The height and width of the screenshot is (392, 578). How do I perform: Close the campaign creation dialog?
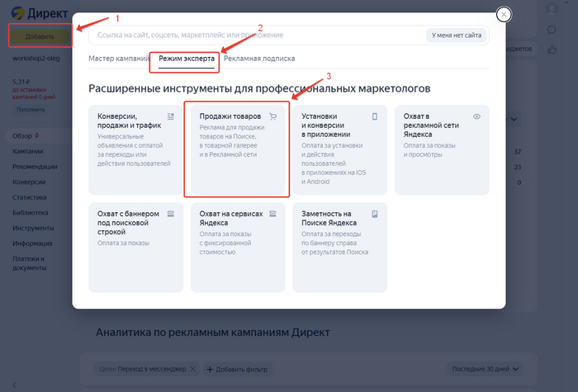(x=504, y=15)
